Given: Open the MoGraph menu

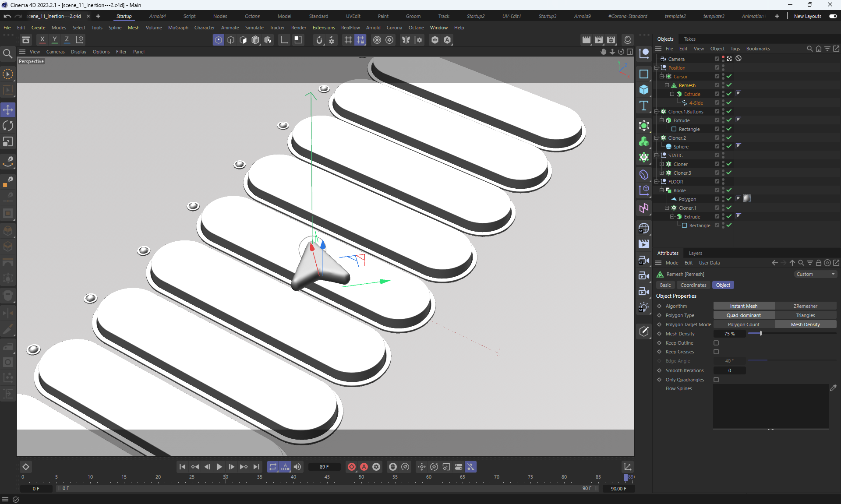Looking at the screenshot, I should (178, 28).
